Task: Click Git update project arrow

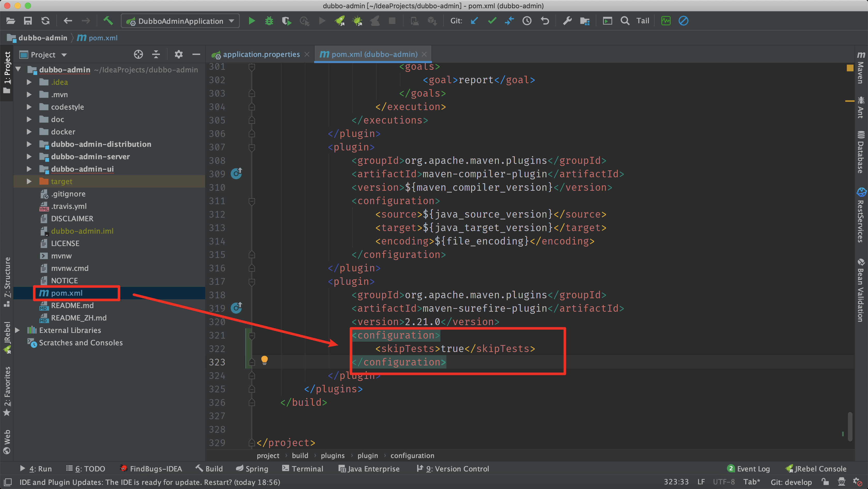Action: coord(475,21)
